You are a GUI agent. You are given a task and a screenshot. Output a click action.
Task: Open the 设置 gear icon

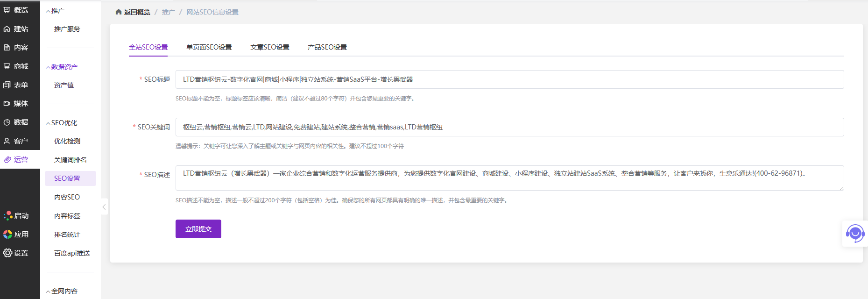(8, 253)
